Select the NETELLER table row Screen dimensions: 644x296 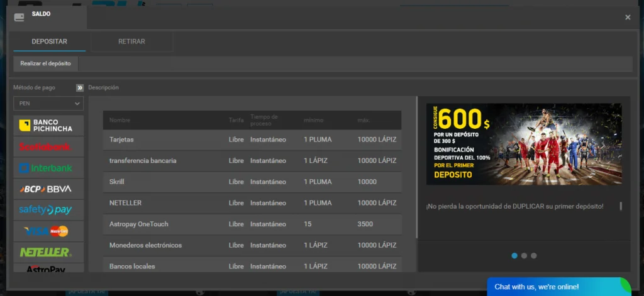tap(252, 203)
